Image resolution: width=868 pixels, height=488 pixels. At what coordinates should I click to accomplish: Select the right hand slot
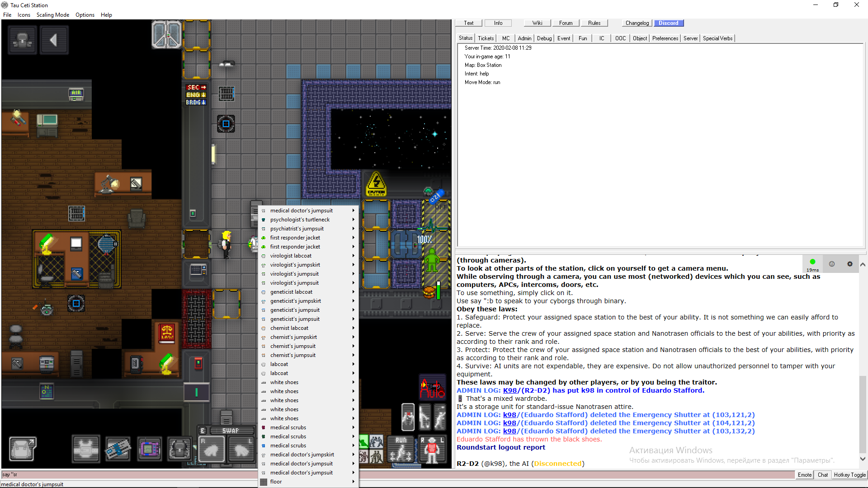coord(212,449)
